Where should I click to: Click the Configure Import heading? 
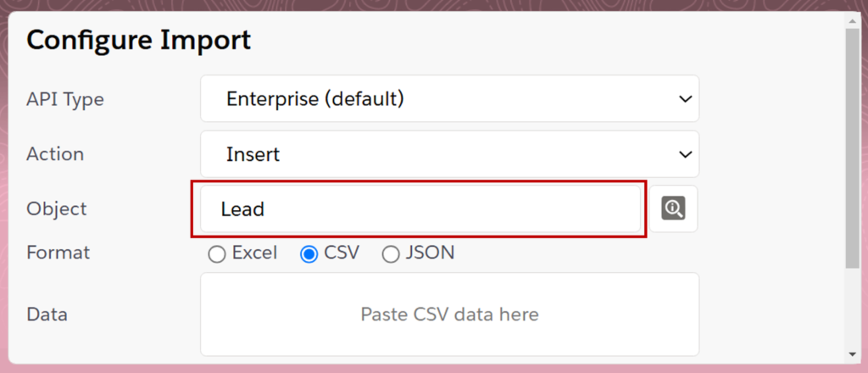139,41
